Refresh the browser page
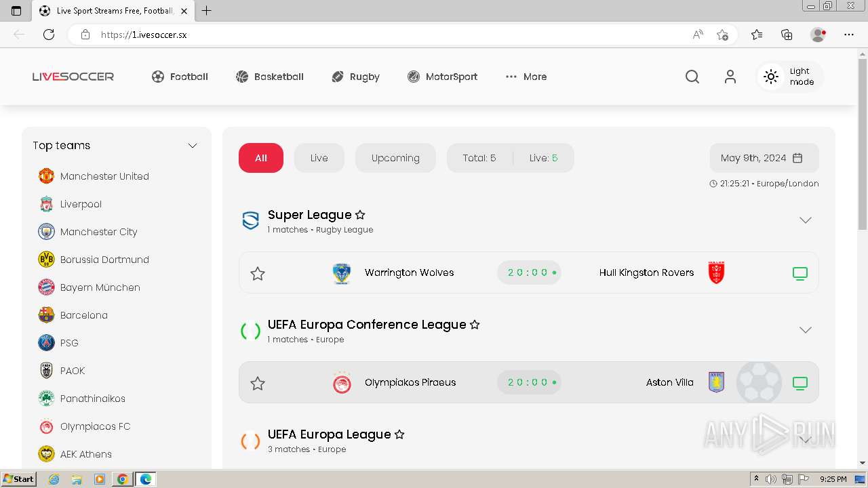868x488 pixels. pos(48,35)
